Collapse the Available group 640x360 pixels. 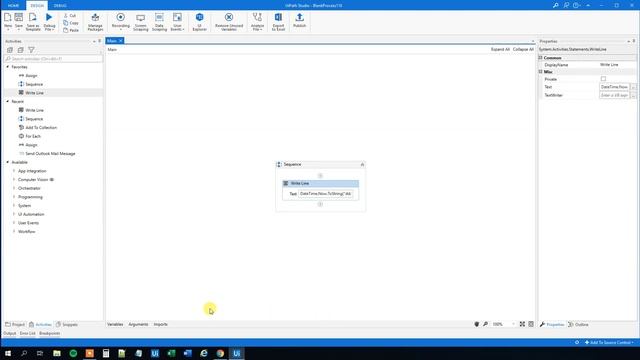8,162
